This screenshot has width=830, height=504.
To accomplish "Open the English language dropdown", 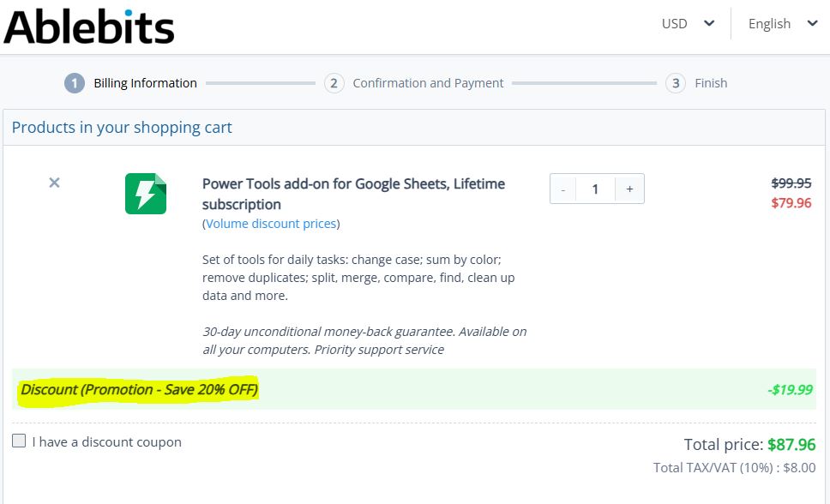I will [x=783, y=24].
